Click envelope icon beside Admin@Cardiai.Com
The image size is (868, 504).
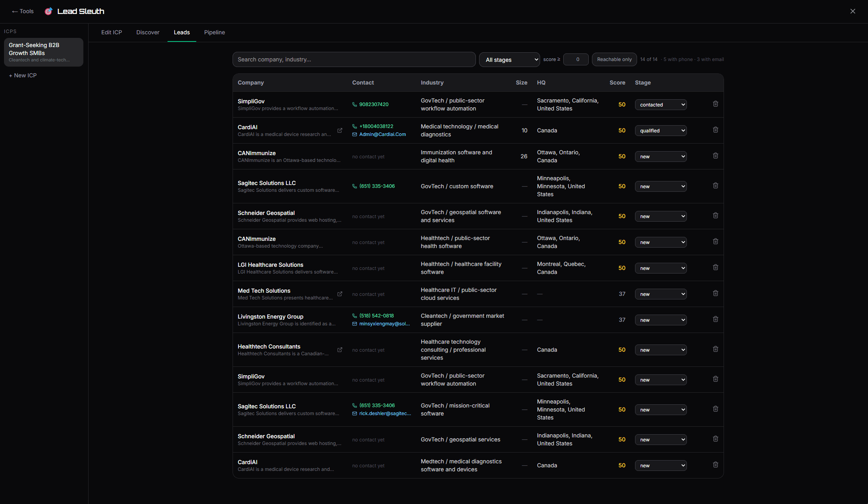pos(355,134)
